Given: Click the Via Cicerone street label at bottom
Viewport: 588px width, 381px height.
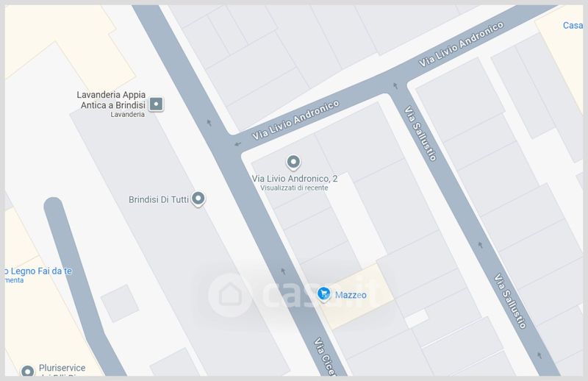Looking at the screenshot, I should tap(325, 357).
